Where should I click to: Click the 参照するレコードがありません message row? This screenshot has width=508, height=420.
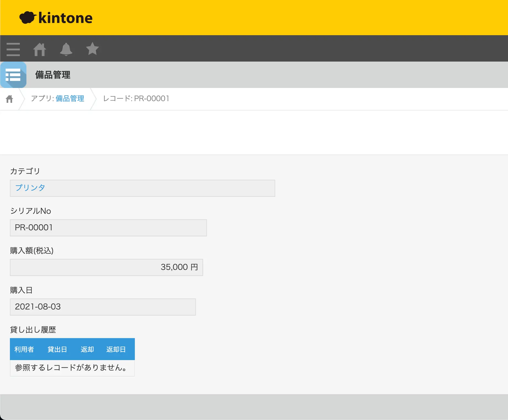[72, 368]
